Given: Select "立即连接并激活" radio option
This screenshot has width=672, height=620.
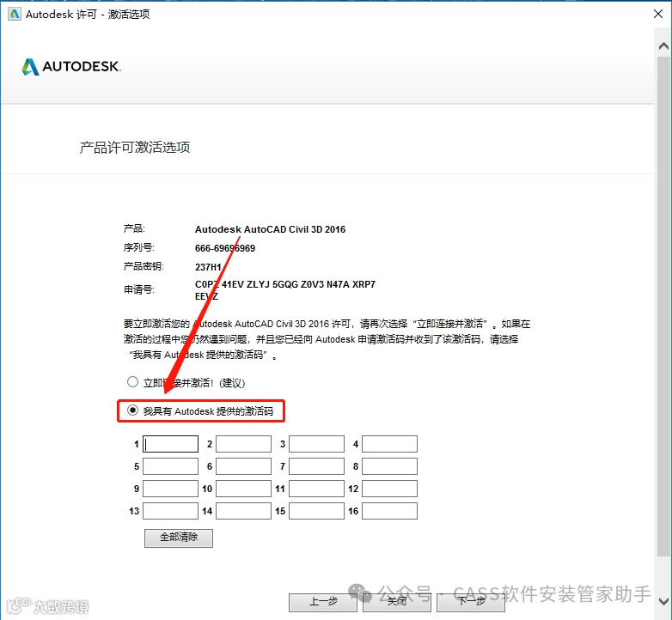Looking at the screenshot, I should click(x=132, y=382).
